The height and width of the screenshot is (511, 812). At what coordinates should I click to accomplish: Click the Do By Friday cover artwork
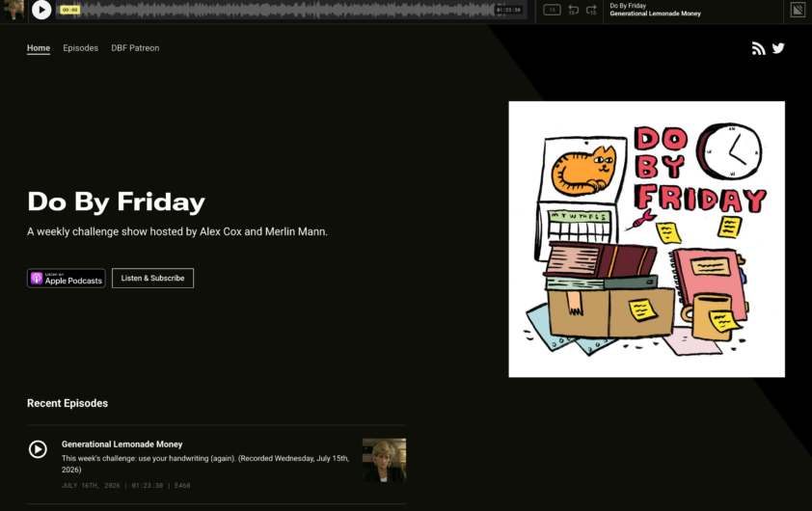(647, 239)
